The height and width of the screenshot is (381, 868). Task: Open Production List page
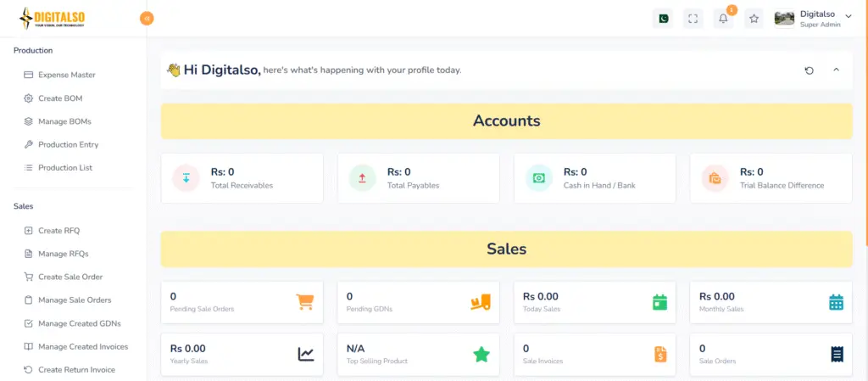(65, 168)
